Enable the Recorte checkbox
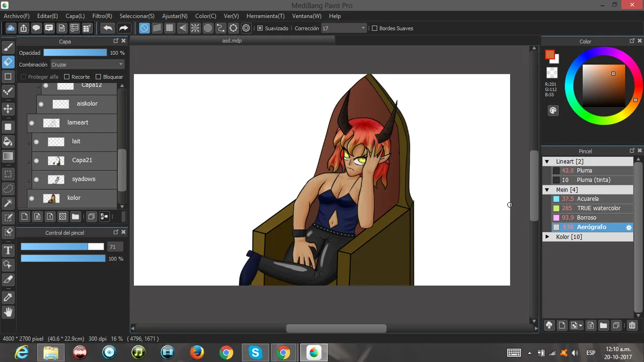Image resolution: width=644 pixels, height=362 pixels. click(66, 77)
